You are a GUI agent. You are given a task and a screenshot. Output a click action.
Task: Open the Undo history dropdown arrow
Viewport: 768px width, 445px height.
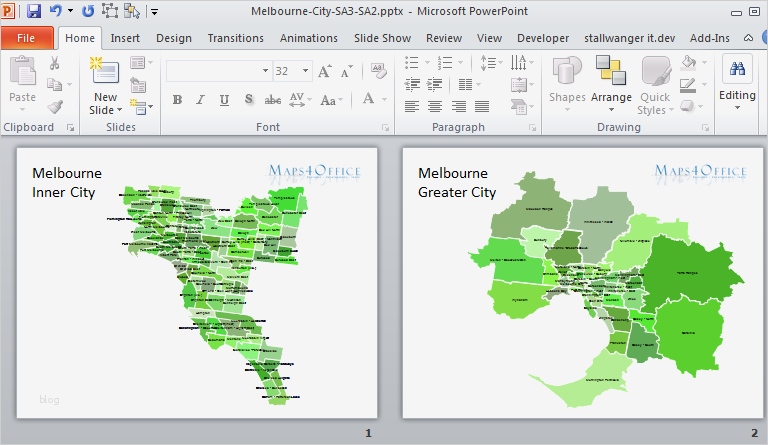(x=71, y=11)
